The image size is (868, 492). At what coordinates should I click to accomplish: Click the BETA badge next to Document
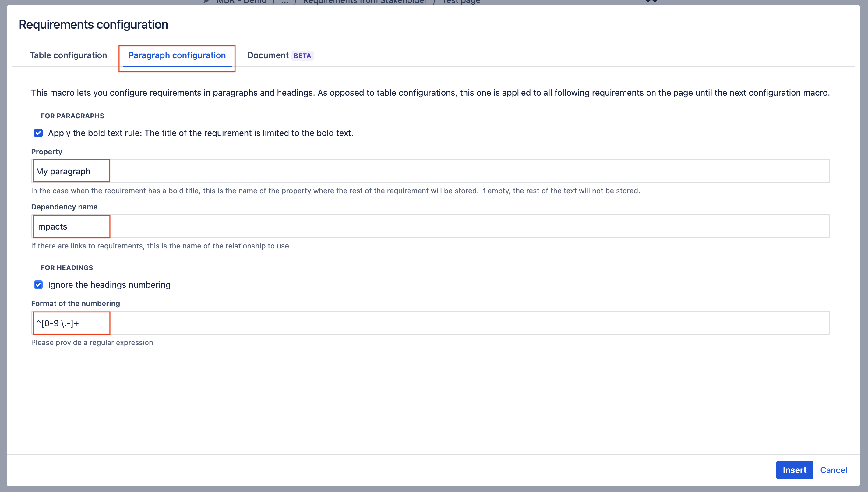point(302,55)
